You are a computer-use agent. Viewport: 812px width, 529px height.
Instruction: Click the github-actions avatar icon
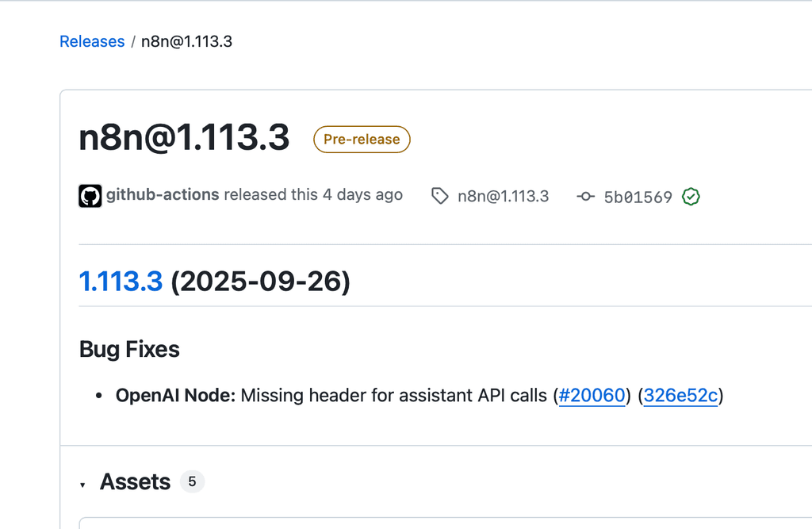click(90, 196)
